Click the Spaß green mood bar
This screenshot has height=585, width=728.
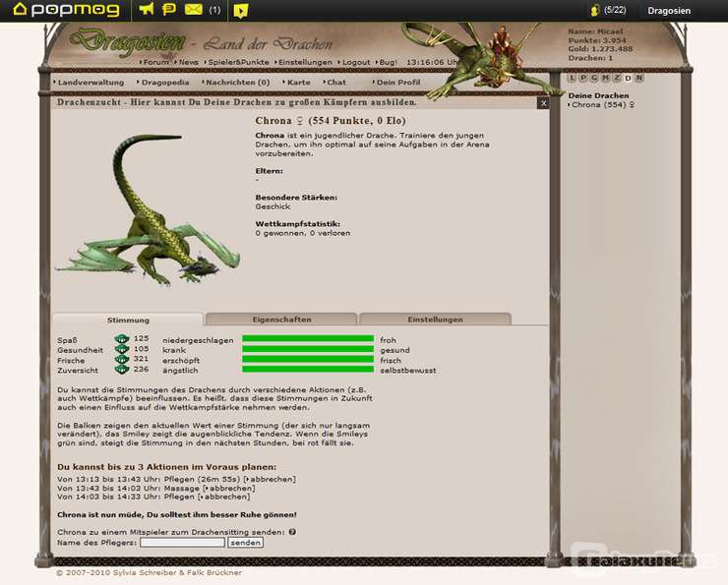(x=308, y=338)
